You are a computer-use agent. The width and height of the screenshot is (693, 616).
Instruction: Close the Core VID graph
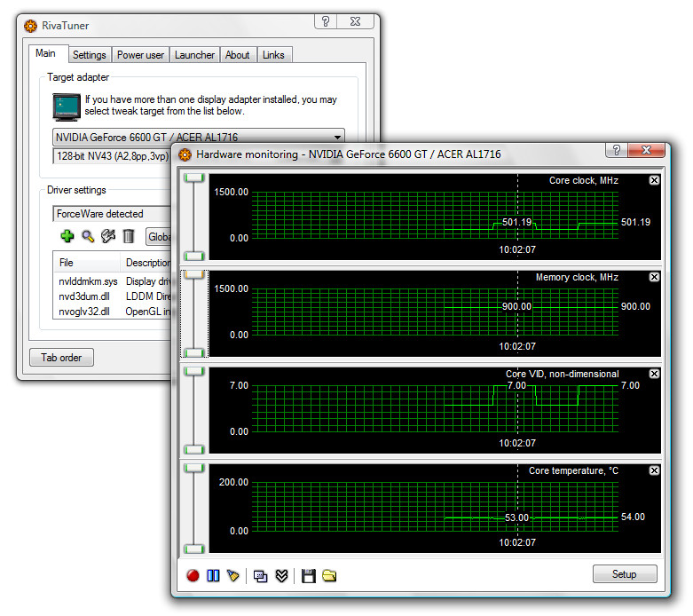coord(655,374)
